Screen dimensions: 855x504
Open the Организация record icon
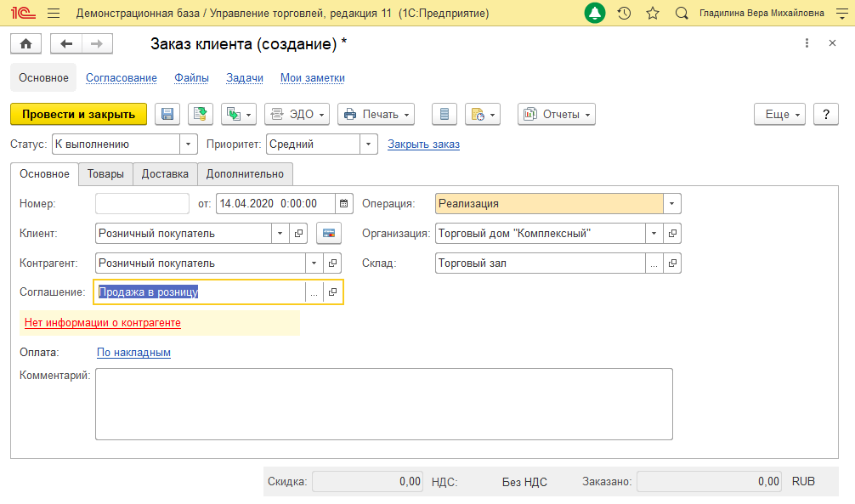coord(672,234)
